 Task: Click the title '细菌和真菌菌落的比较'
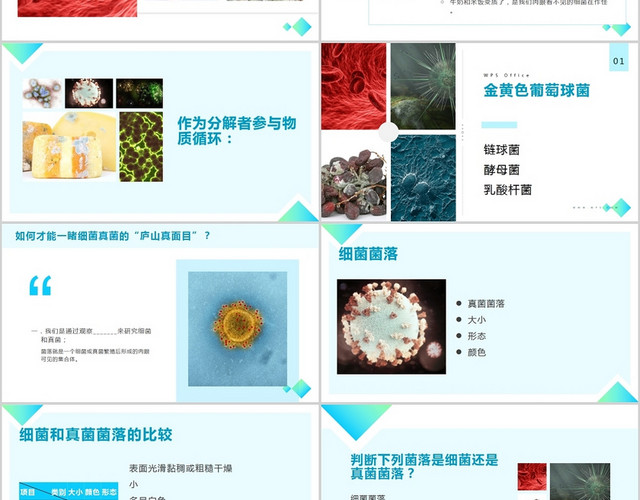(96, 435)
